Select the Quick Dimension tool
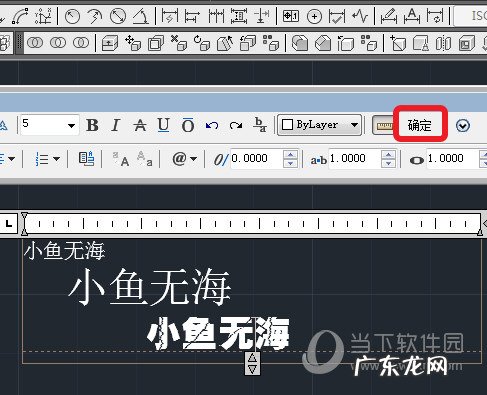Screen dimensions: 487x395 pyautogui.click(x=169, y=16)
